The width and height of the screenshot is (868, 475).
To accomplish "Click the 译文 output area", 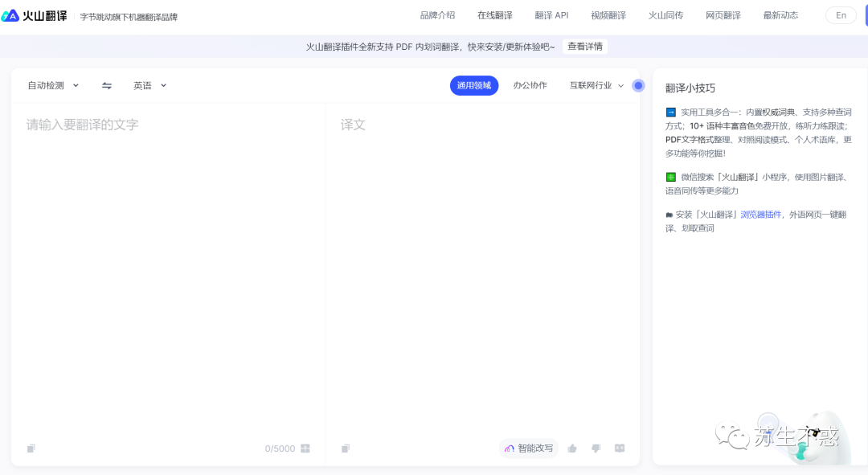I will [483, 272].
